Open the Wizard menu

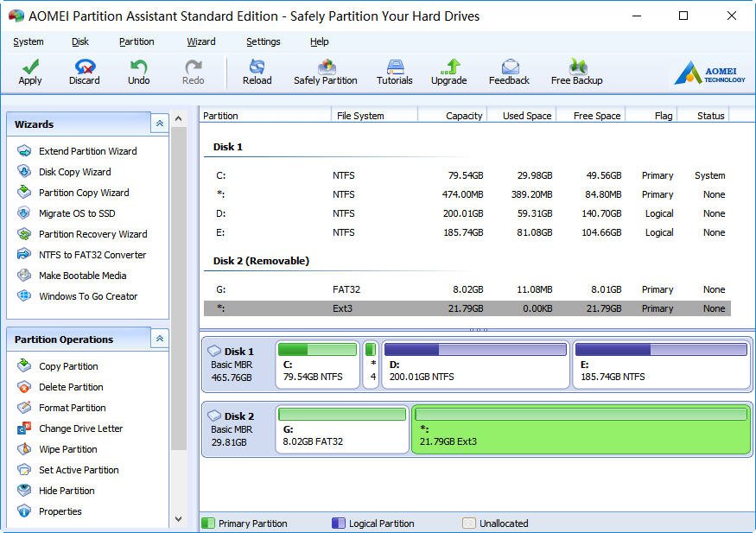[x=201, y=42]
